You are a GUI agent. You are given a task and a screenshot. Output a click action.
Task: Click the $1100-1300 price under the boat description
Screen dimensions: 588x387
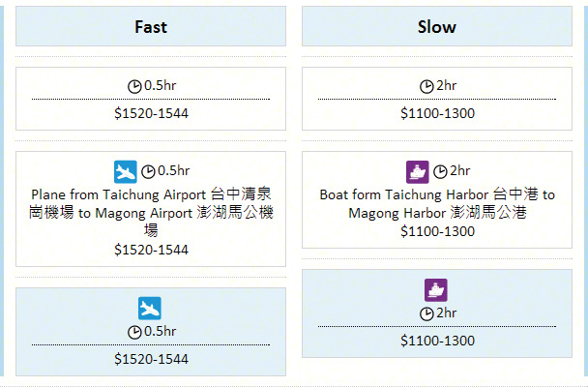tap(437, 231)
